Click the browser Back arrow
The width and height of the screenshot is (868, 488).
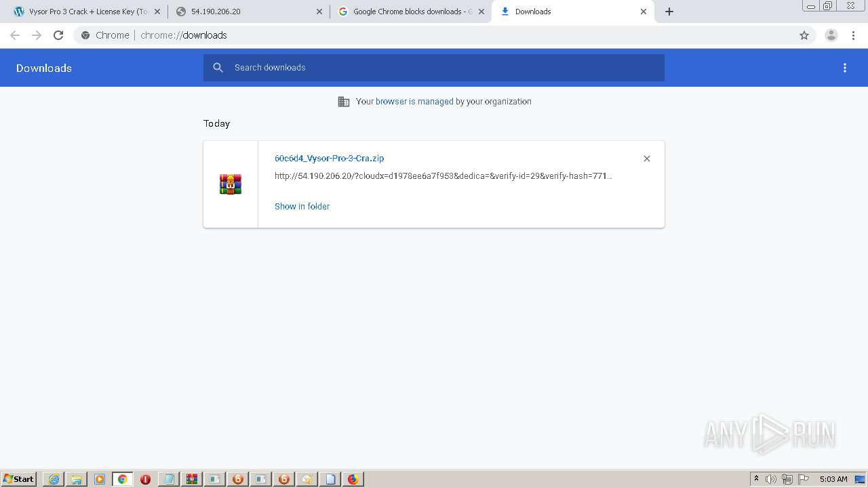15,35
